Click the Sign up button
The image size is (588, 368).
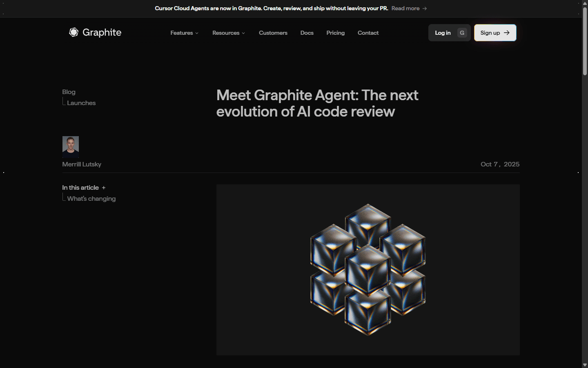pos(495,33)
